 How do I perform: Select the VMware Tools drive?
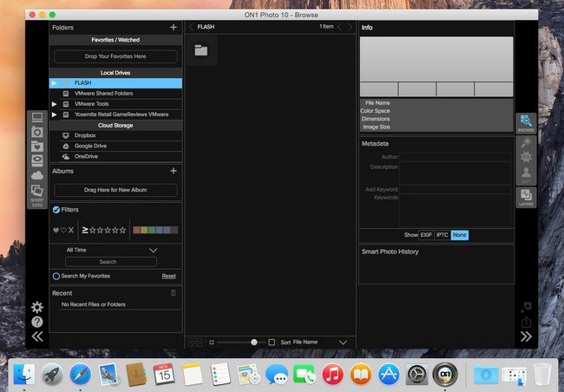click(x=115, y=104)
